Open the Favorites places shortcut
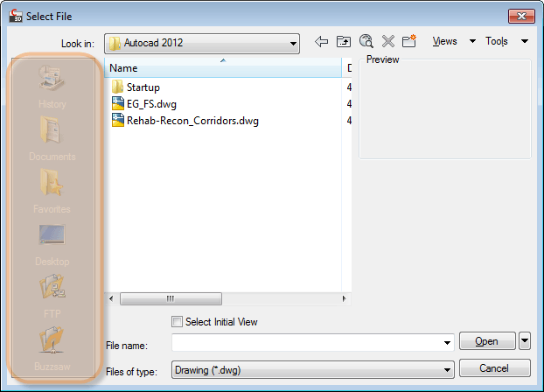The image size is (544, 392). (x=52, y=191)
